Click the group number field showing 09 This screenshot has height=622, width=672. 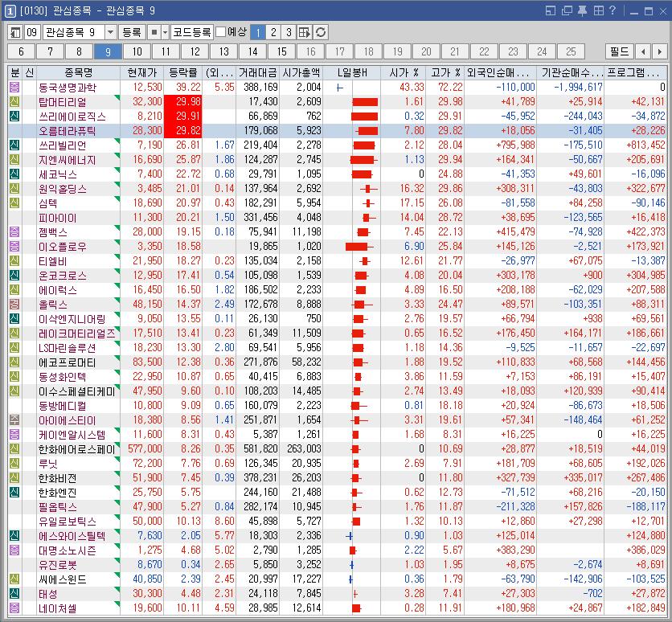[32, 32]
